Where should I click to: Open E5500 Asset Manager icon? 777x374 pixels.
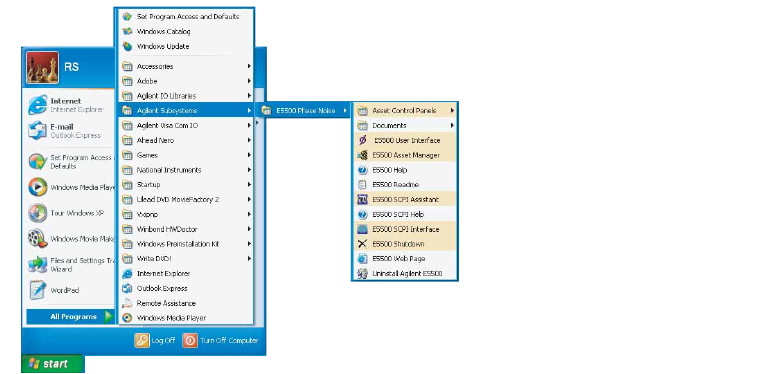[362, 155]
